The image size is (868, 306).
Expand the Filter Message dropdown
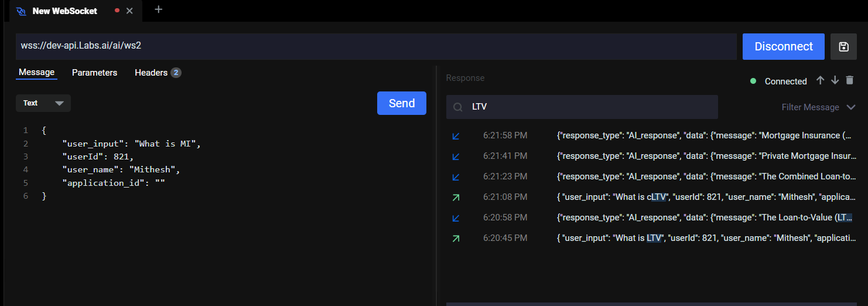coord(818,107)
